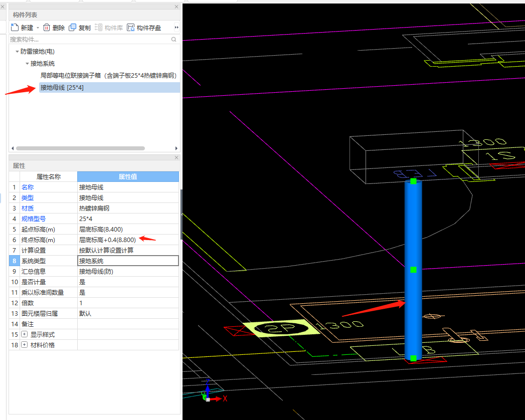Click the scrollbar right arrow
Image resolution: width=525 pixels, height=420 pixels.
(177, 148)
